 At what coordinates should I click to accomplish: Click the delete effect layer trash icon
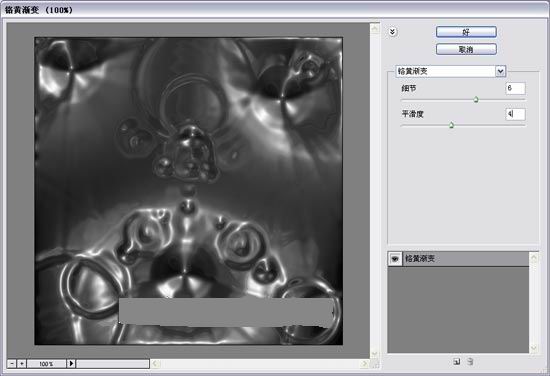(470, 362)
